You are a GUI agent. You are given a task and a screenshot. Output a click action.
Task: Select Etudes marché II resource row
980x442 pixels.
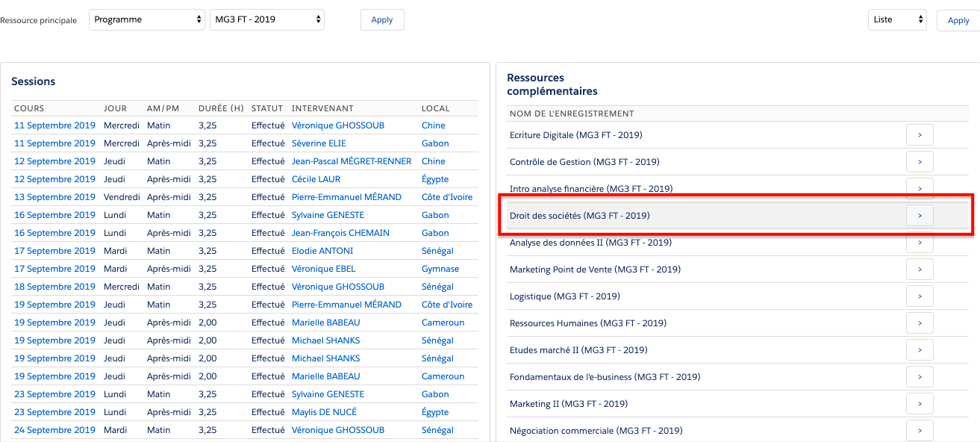pyautogui.click(x=578, y=350)
